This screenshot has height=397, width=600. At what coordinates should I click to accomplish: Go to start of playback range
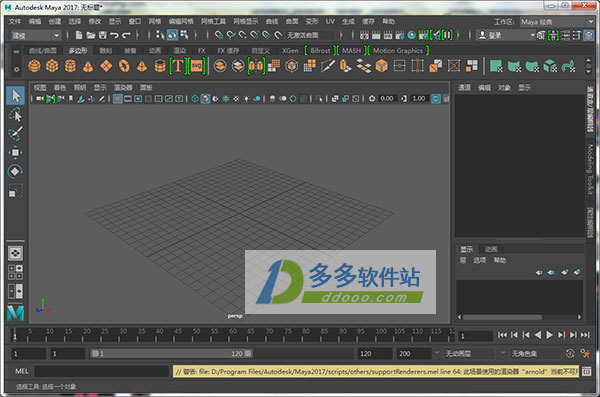click(x=502, y=335)
